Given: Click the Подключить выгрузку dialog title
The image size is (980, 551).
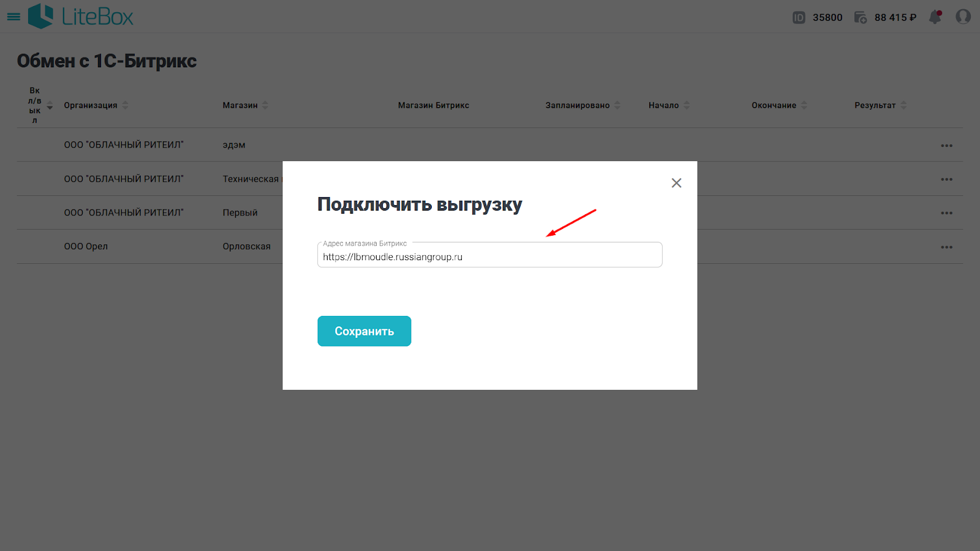Looking at the screenshot, I should point(420,204).
